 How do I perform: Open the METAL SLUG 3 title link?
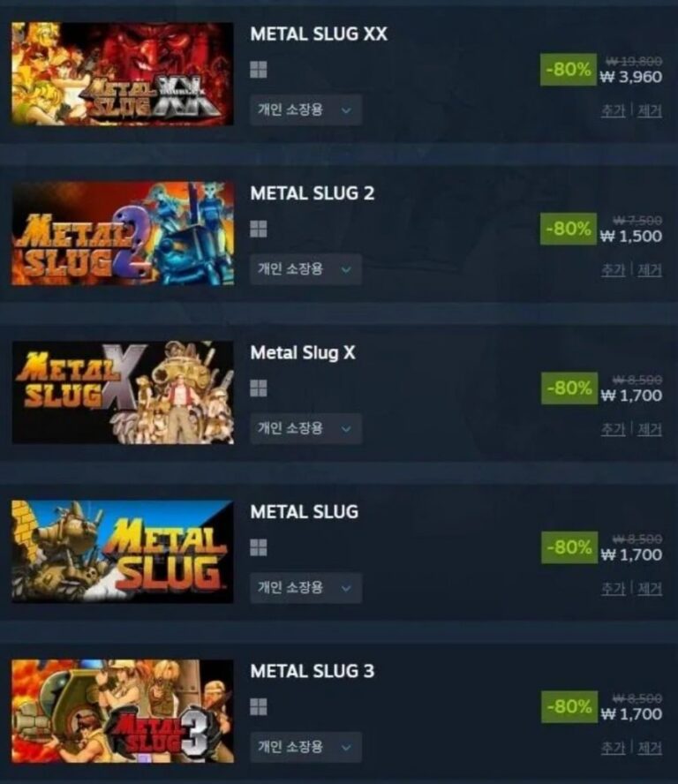click(312, 671)
